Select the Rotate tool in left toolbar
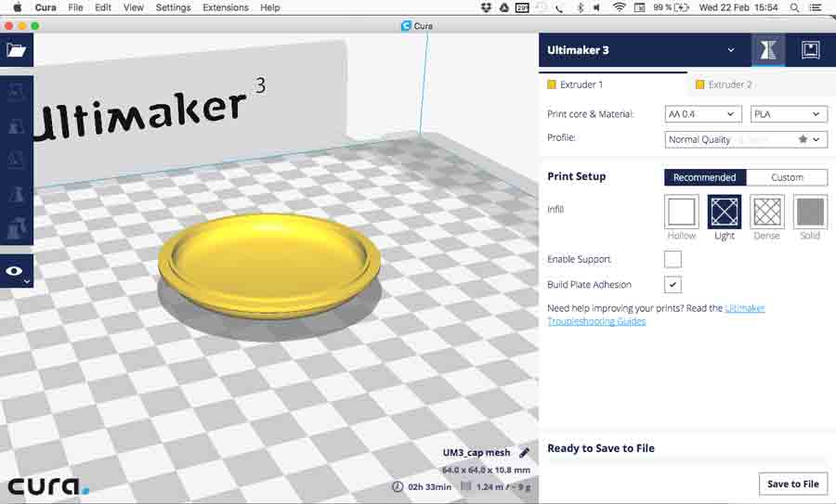This screenshot has height=504, width=836. coord(17,160)
